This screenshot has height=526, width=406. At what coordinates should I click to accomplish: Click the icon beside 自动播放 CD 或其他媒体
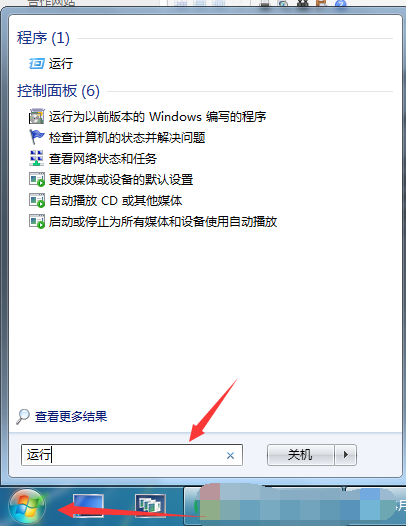click(x=36, y=201)
